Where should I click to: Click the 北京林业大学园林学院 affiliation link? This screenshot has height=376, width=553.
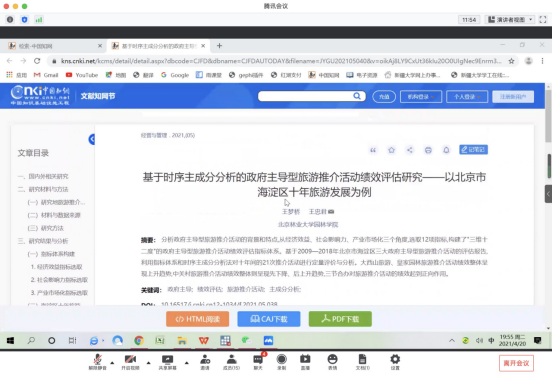pos(308,224)
